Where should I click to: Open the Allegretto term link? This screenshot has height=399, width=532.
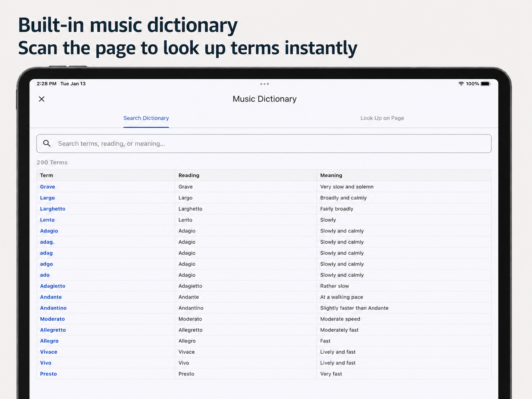click(x=53, y=330)
